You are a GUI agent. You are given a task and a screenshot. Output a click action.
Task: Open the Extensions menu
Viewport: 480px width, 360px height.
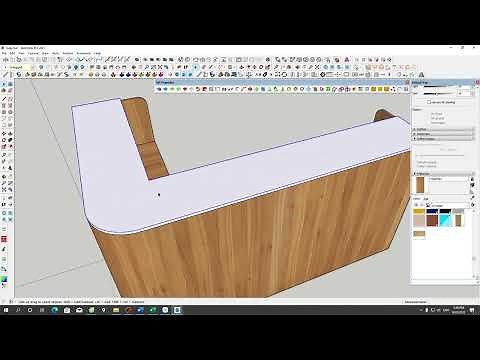pos(84,53)
